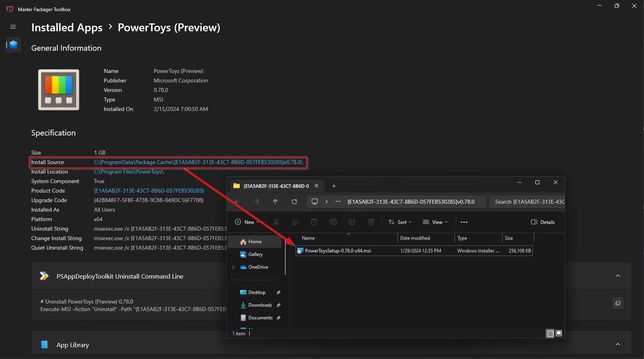Show hidden breadcrumb path with ellipsis
644x359 pixels.
click(338, 201)
